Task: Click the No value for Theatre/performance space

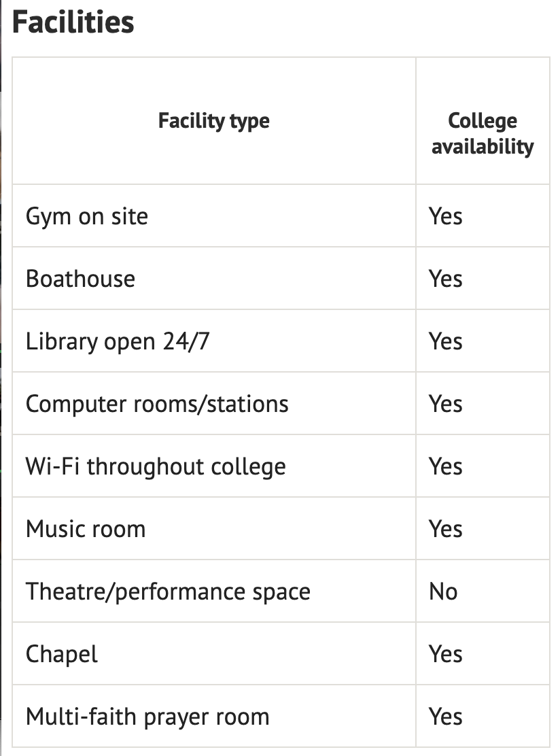Action: click(x=443, y=591)
